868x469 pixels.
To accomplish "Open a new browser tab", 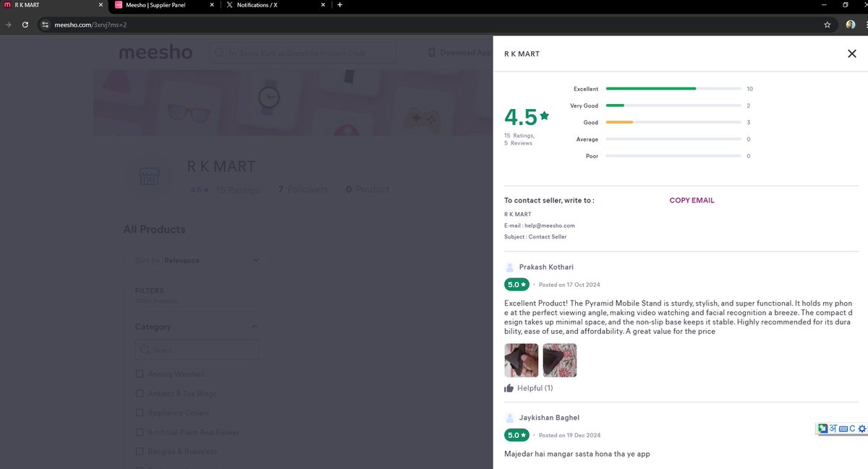I will (x=340, y=5).
